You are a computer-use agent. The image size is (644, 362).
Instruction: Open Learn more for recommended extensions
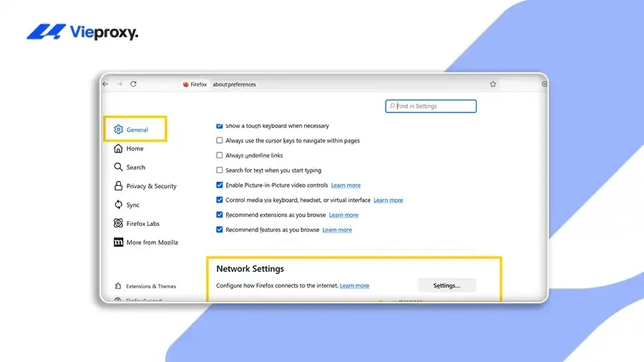pos(343,215)
